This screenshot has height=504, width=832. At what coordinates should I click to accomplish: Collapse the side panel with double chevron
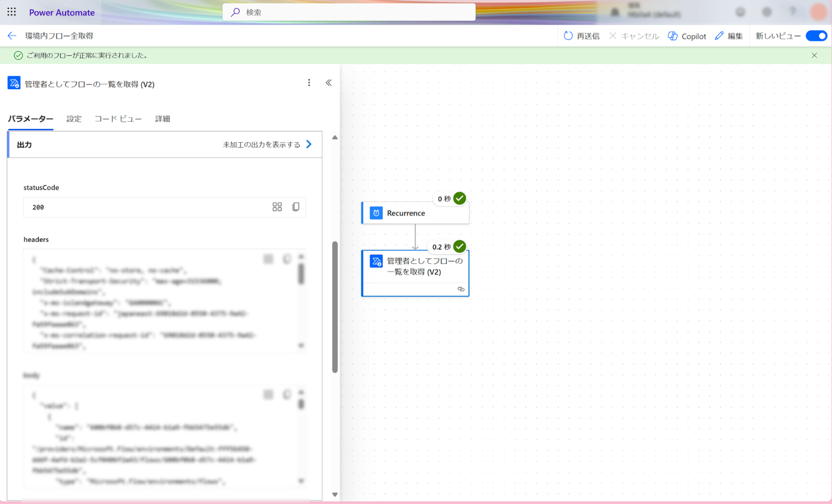click(329, 83)
